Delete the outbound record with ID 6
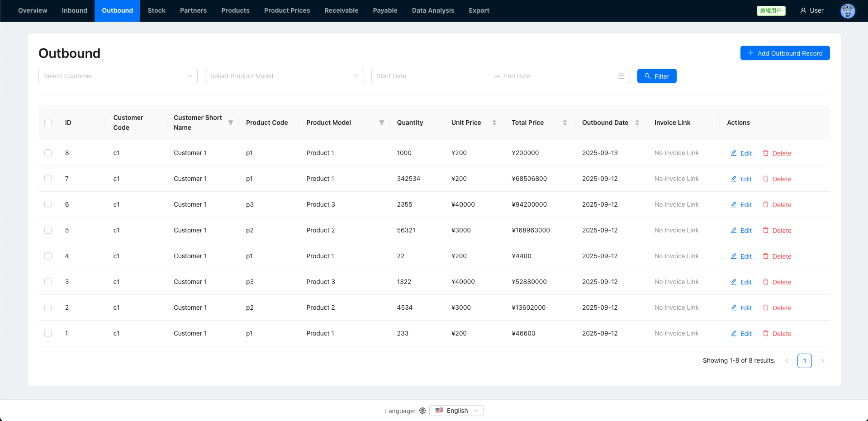 [777, 205]
